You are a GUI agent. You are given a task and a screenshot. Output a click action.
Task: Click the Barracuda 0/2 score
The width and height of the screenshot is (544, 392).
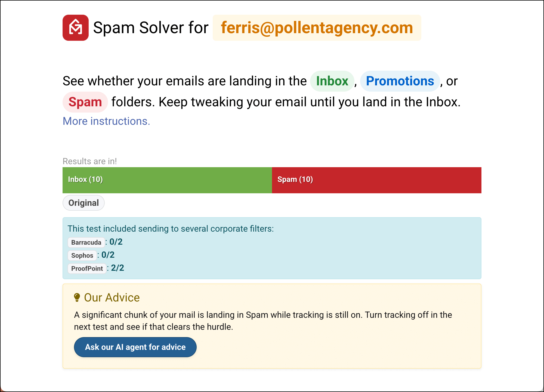(x=116, y=242)
